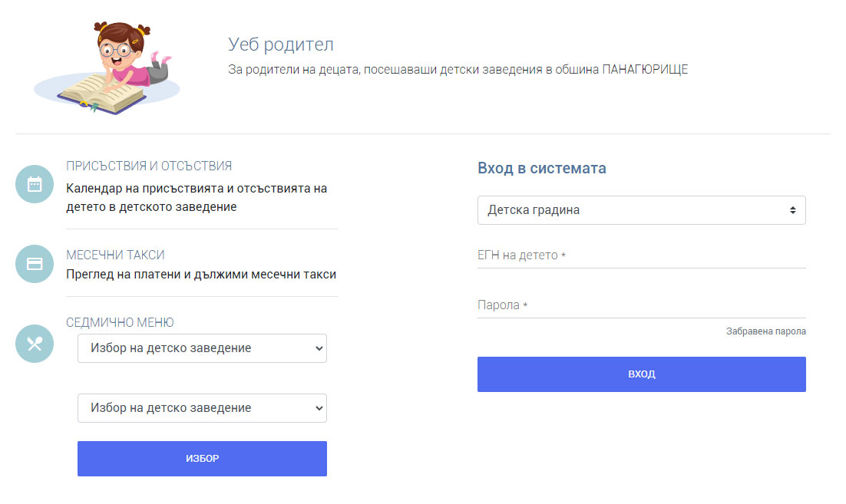Focus the 'ЕГН на детето' input field

point(641,255)
